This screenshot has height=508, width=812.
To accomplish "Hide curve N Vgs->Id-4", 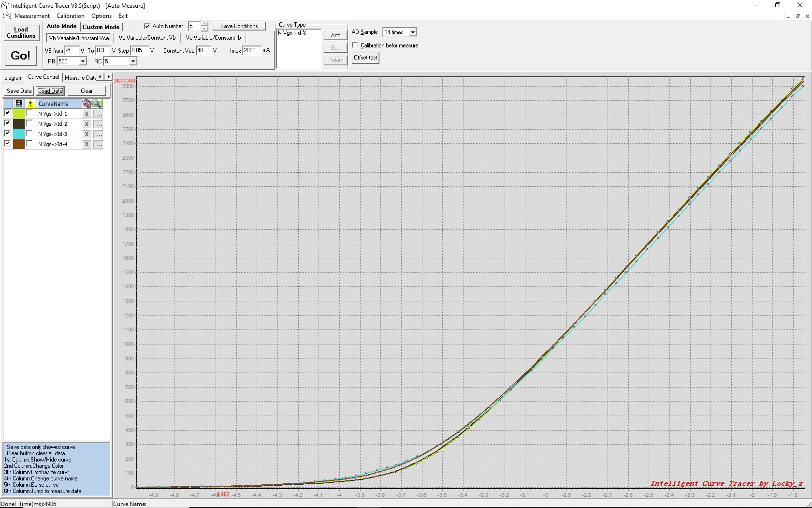I will (7, 143).
